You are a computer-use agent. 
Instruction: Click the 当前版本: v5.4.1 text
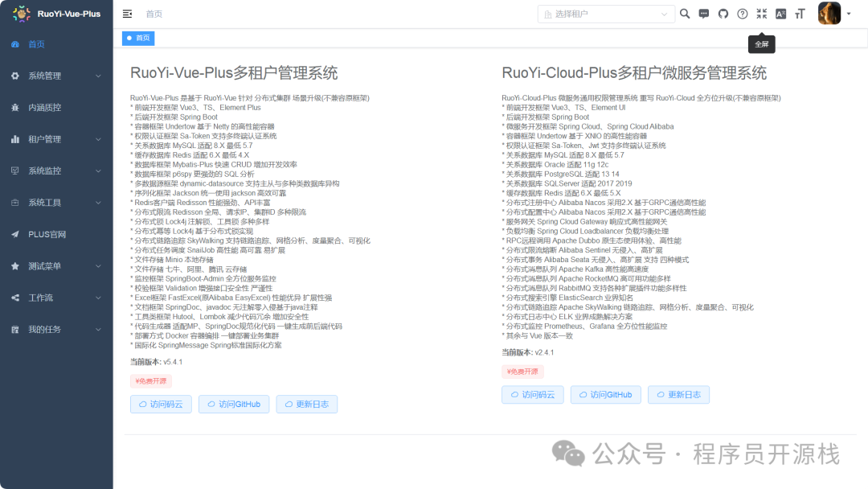pyautogui.click(x=156, y=362)
